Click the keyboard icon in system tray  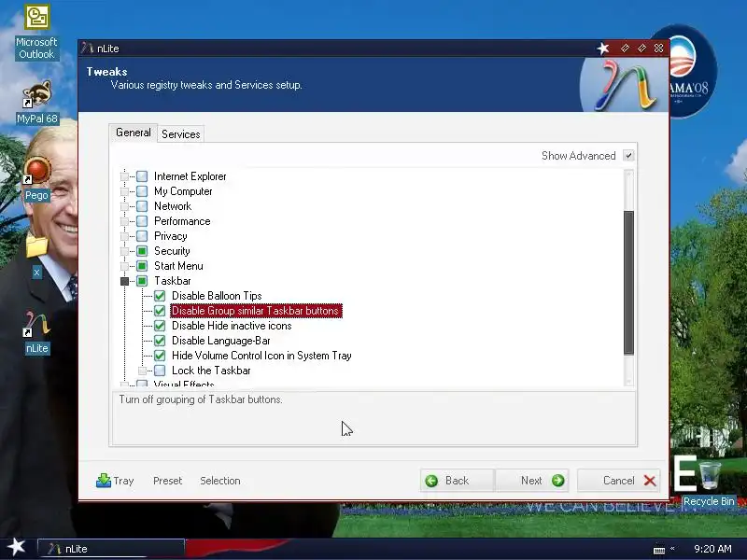(x=659, y=550)
